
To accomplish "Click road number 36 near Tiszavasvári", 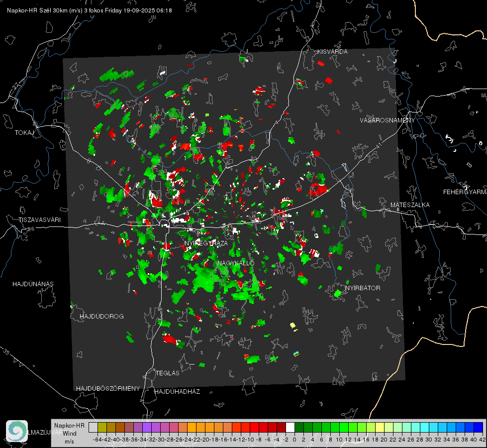I will [x=31, y=229].
